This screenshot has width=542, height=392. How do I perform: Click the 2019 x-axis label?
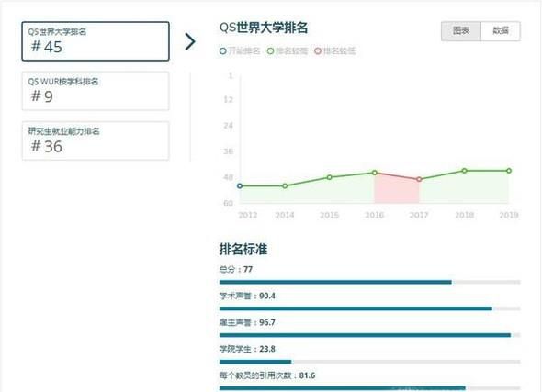point(509,215)
